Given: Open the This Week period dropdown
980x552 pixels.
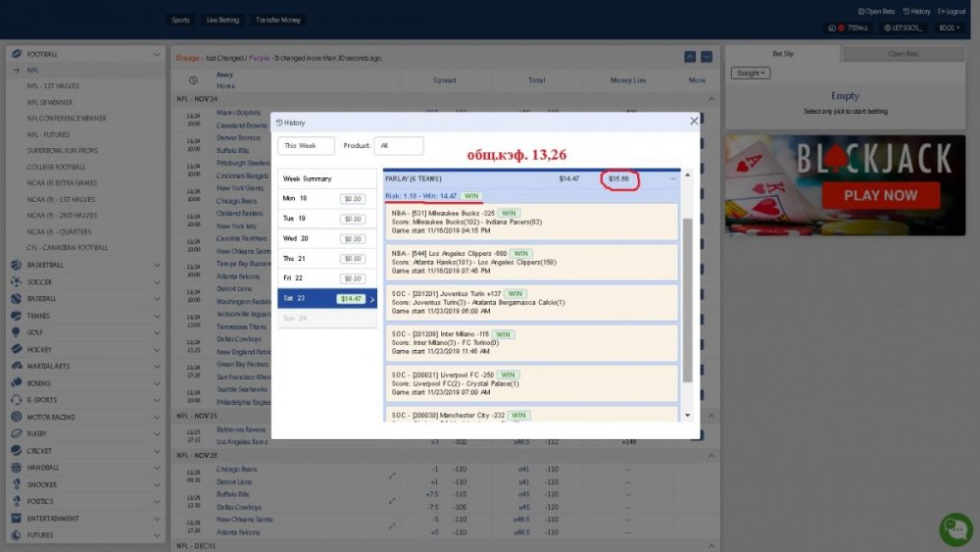Looking at the screenshot, I should pos(306,146).
